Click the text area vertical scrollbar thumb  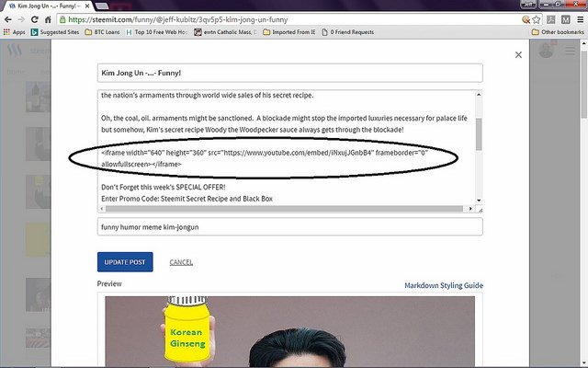pyautogui.click(x=479, y=134)
